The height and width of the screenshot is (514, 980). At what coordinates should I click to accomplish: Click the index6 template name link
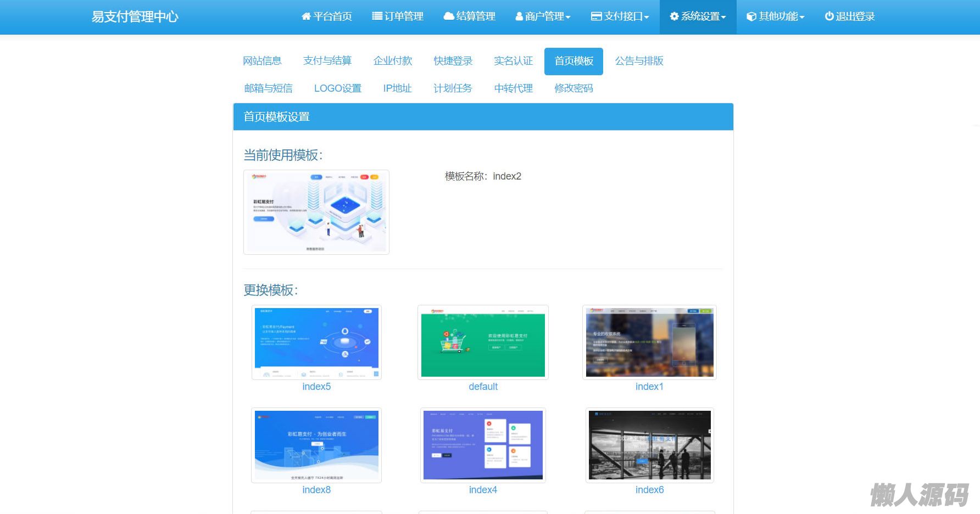pyautogui.click(x=649, y=490)
